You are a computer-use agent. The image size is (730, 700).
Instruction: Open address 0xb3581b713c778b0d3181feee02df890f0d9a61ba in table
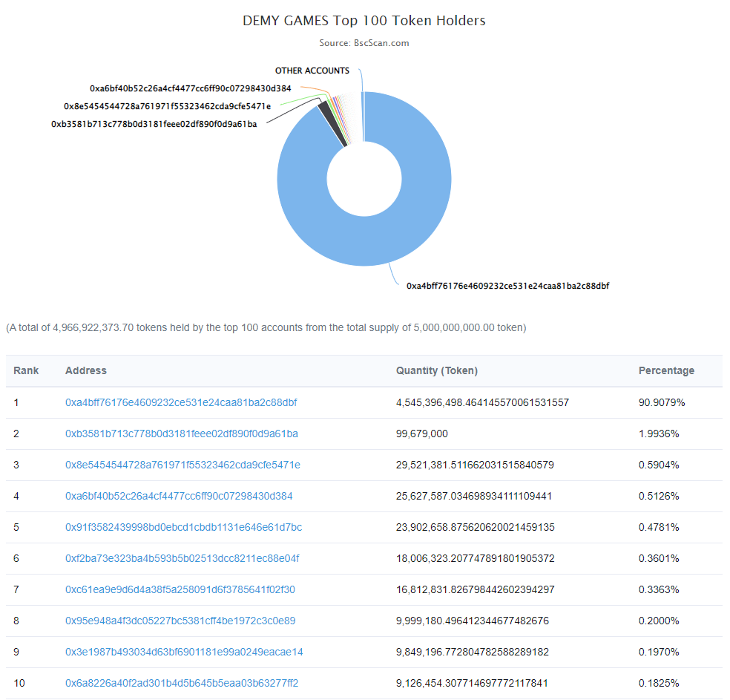coord(182,434)
